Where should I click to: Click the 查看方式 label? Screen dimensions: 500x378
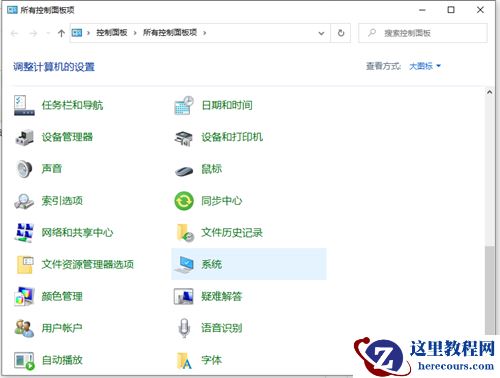point(383,66)
